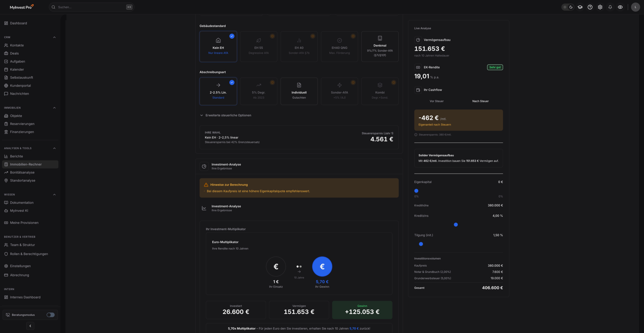Click the eye preview icon in header
This screenshot has width=644, height=333.
[x=620, y=7]
